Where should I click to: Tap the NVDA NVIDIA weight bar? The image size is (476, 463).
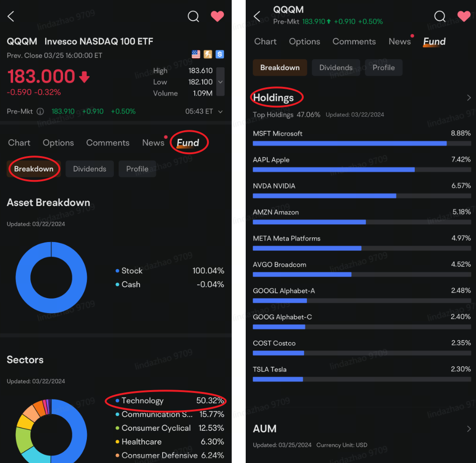point(362,196)
